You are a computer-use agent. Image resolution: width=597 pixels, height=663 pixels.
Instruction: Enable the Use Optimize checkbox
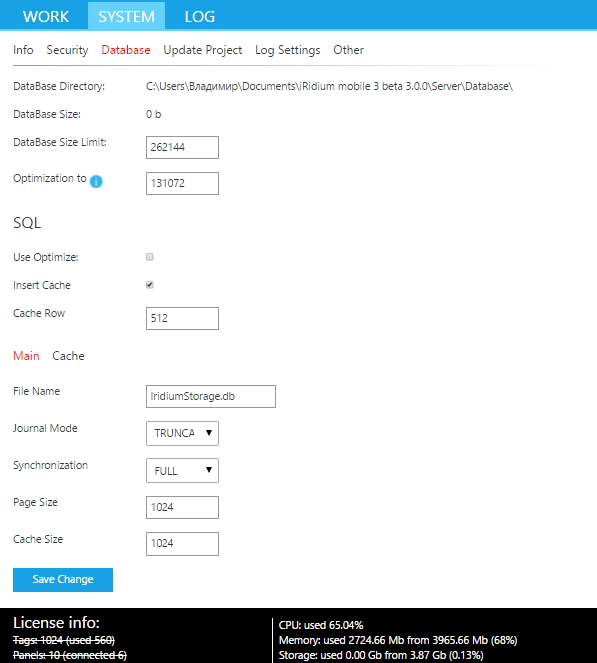(x=150, y=257)
